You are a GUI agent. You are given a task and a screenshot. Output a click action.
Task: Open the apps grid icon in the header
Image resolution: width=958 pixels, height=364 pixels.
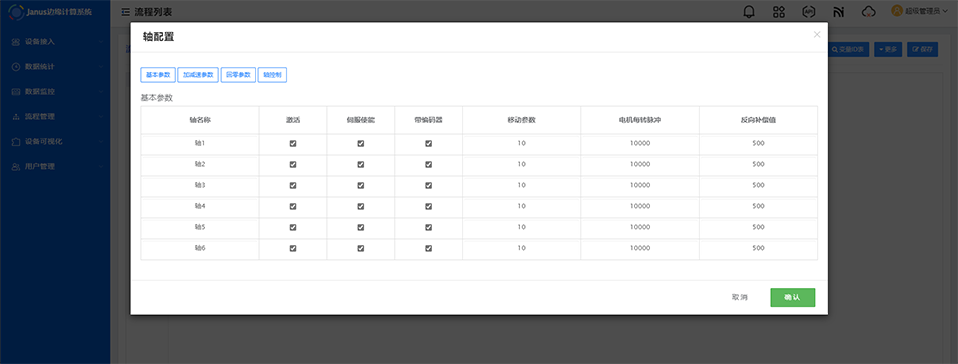click(778, 12)
